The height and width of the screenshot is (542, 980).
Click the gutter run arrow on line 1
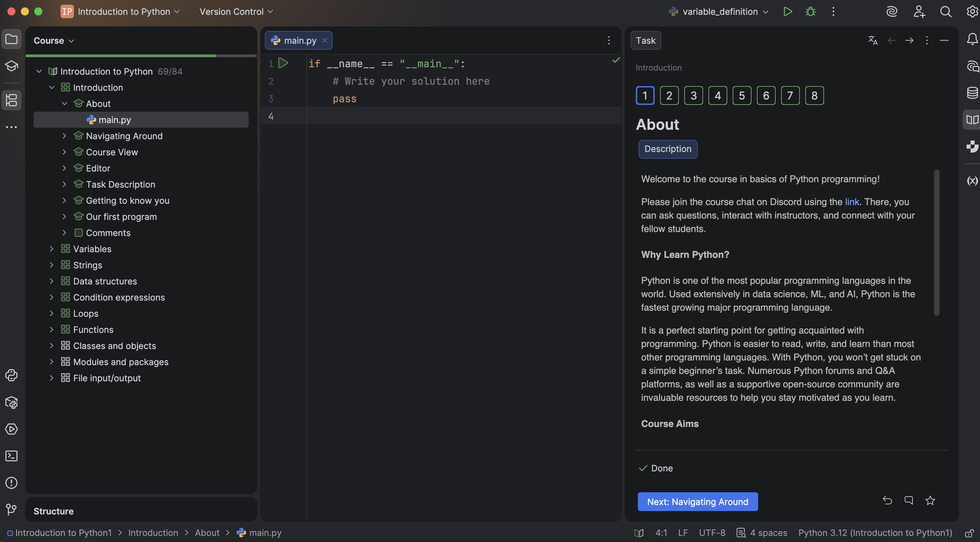(x=283, y=63)
